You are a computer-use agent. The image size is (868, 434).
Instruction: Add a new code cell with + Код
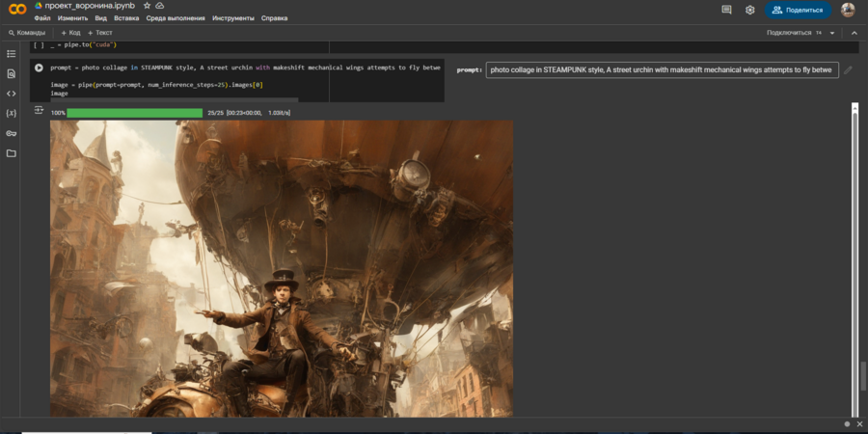coord(70,33)
